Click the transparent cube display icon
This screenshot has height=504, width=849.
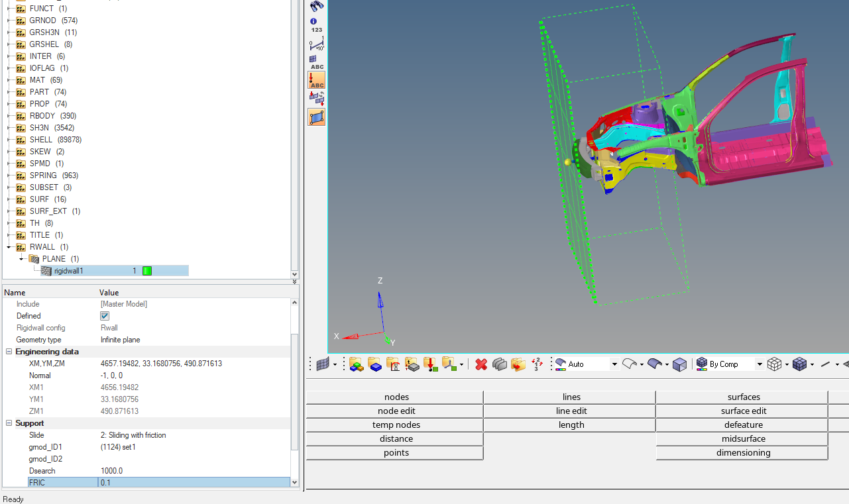tap(679, 364)
